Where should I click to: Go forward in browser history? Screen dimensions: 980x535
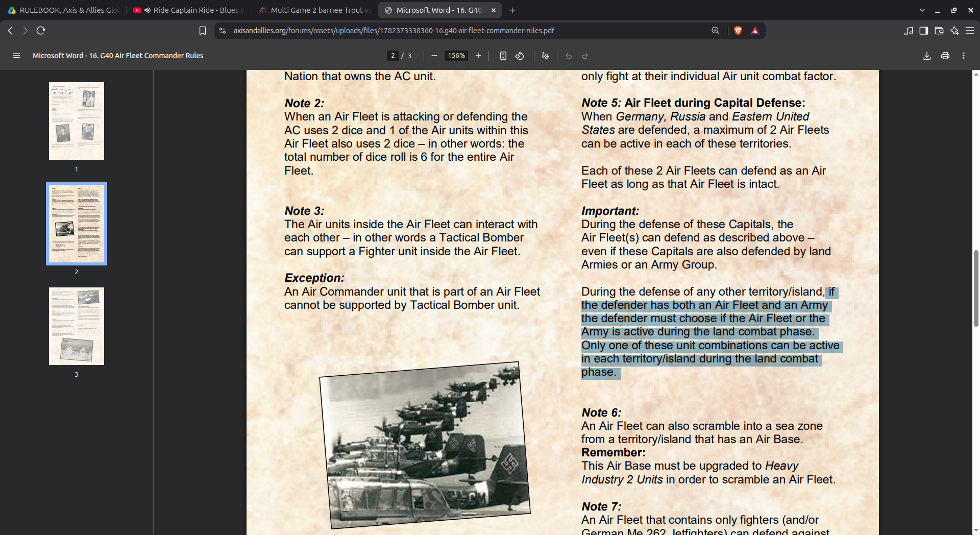tap(25, 31)
